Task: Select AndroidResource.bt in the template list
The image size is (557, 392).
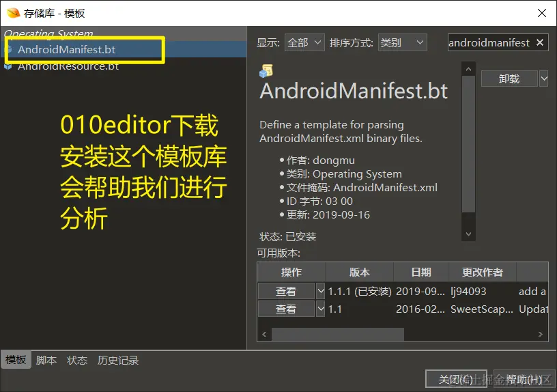Action: point(124,66)
